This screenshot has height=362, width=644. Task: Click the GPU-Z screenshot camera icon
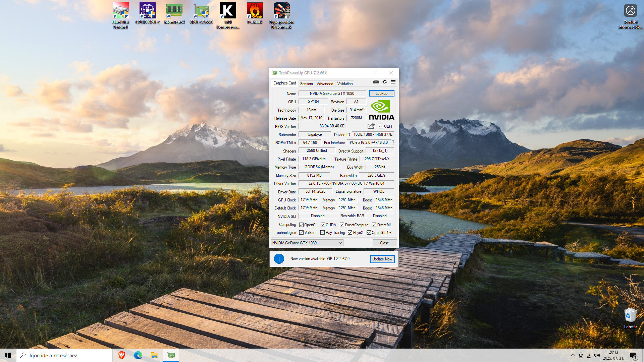point(376,82)
